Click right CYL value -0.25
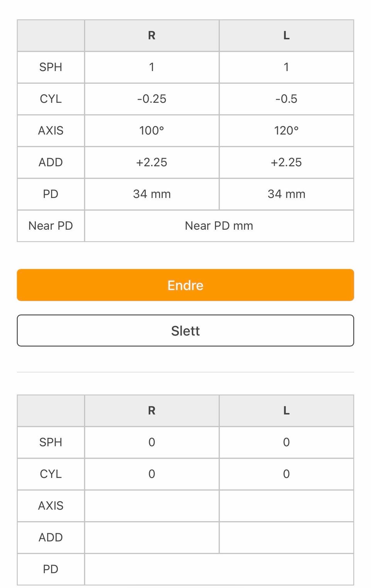This screenshot has height=588, width=371. [151, 99]
